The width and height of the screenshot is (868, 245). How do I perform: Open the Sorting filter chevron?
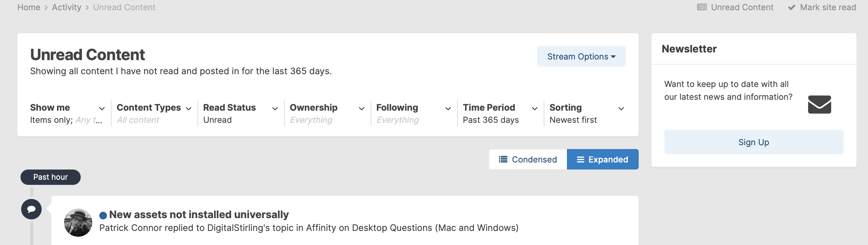621,108
